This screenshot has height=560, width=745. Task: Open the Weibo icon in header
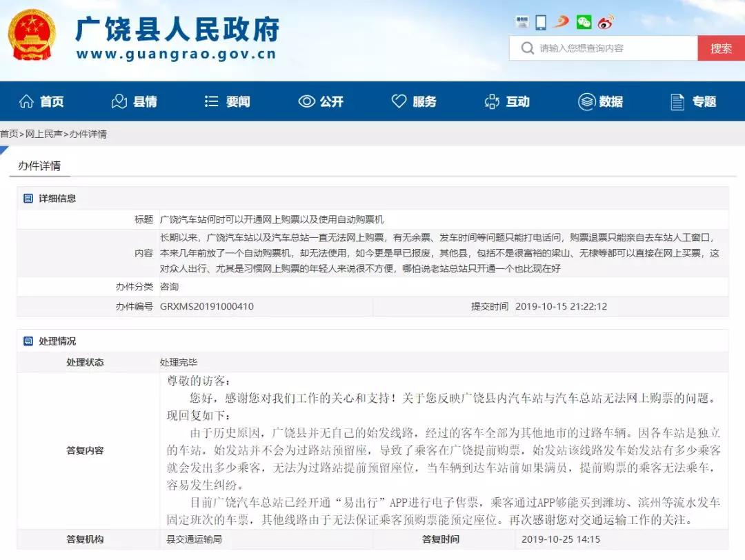pos(606,22)
